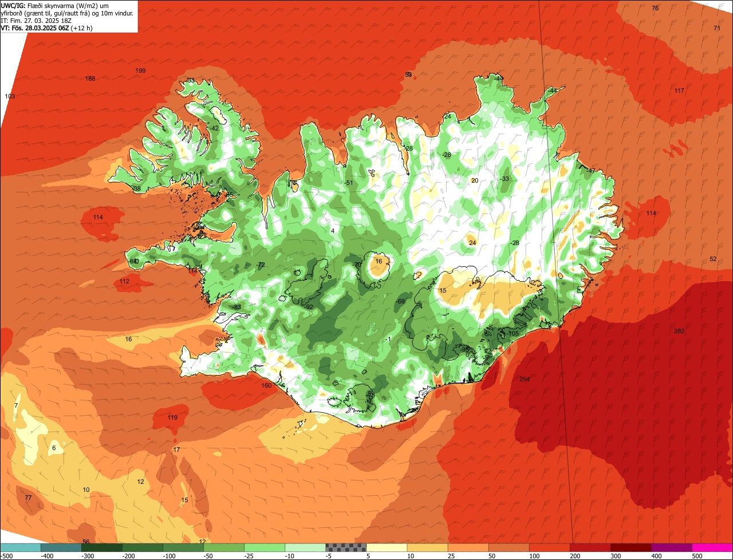Click the 'VT: Fös. 28.03.2025 06Z (+12 h)' line
733x560 pixels.
47,27
